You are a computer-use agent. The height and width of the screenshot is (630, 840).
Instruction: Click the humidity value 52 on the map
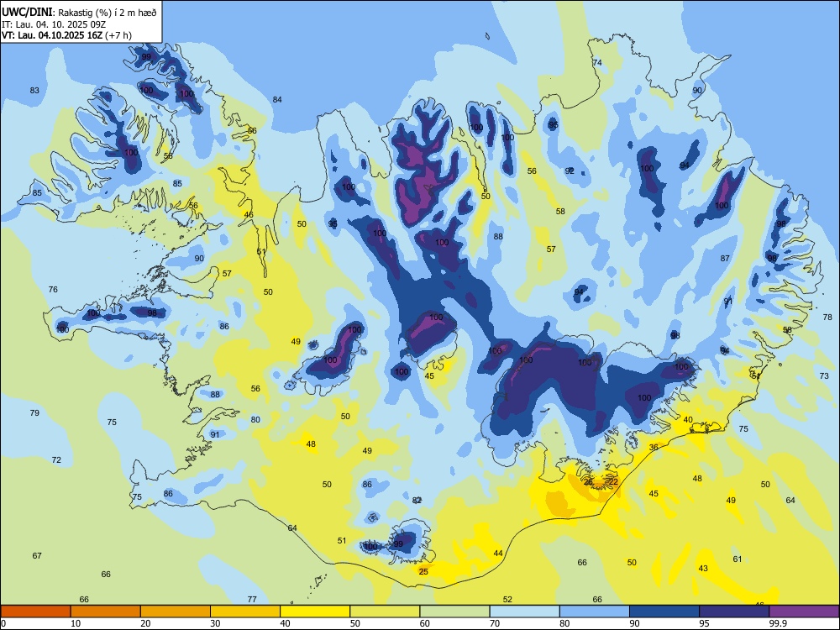click(x=508, y=600)
